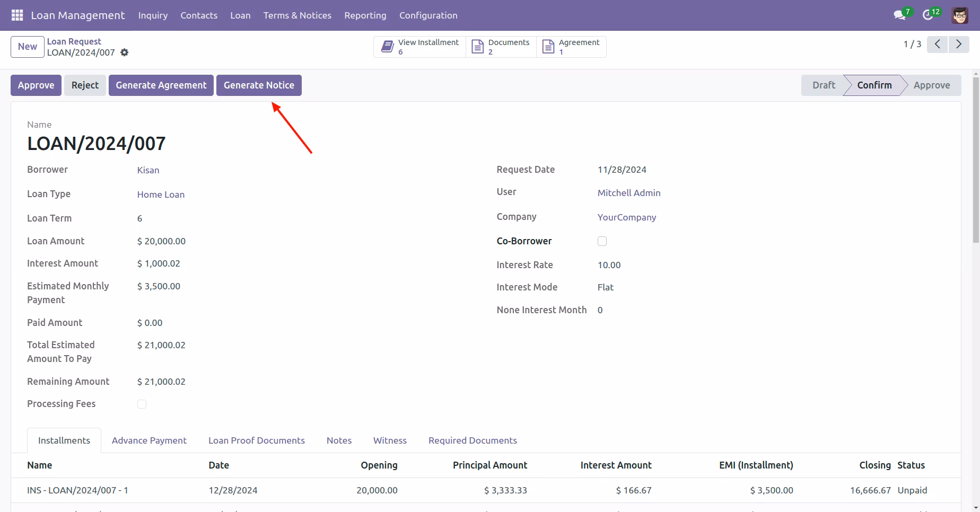Open the activities clock icon
This screenshot has width=980, height=512.
point(928,15)
